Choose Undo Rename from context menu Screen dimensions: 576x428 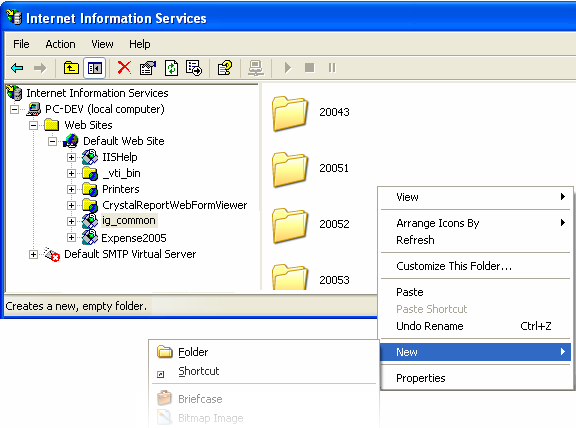475,326
